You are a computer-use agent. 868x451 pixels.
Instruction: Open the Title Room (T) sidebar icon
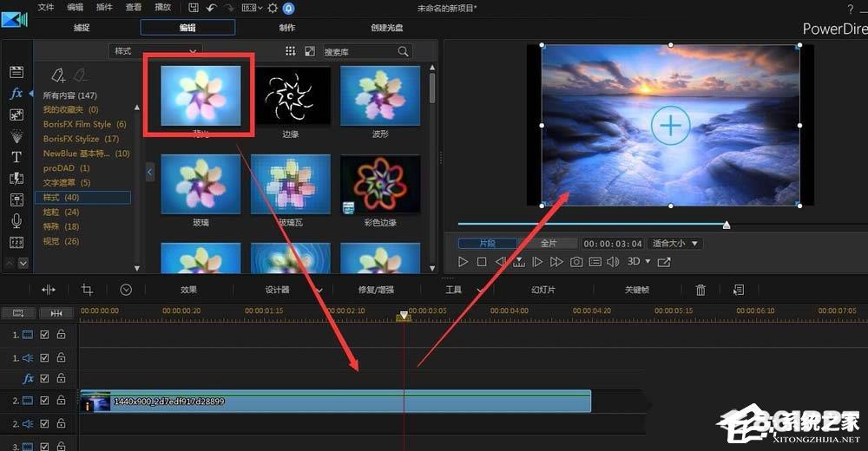pos(16,157)
